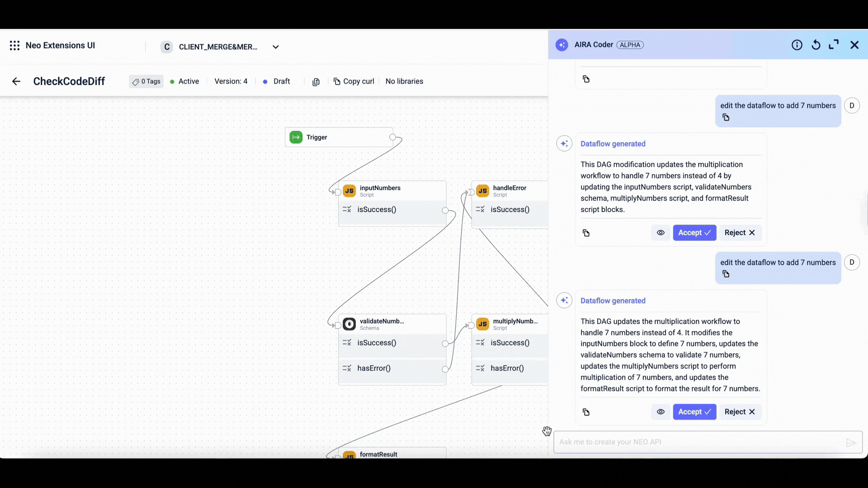Click the back arrow beside CheckCodeDiff
The image size is (868, 488).
pos(16,81)
